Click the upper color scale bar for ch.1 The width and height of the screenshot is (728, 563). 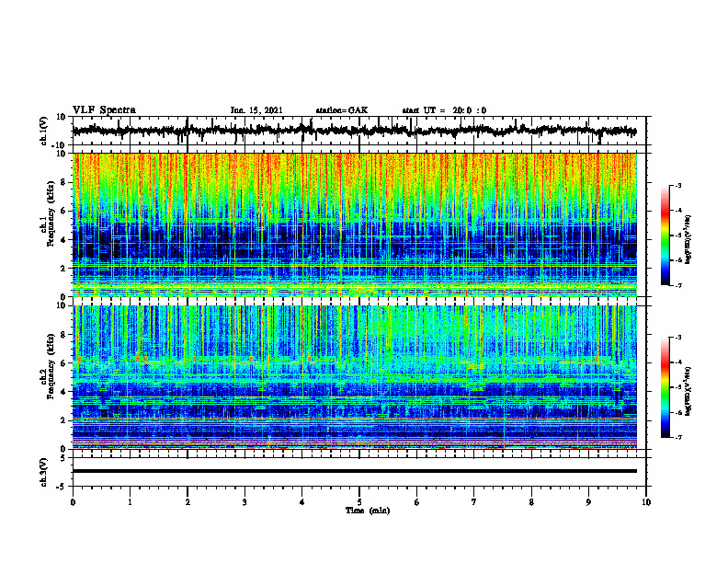pos(665,236)
